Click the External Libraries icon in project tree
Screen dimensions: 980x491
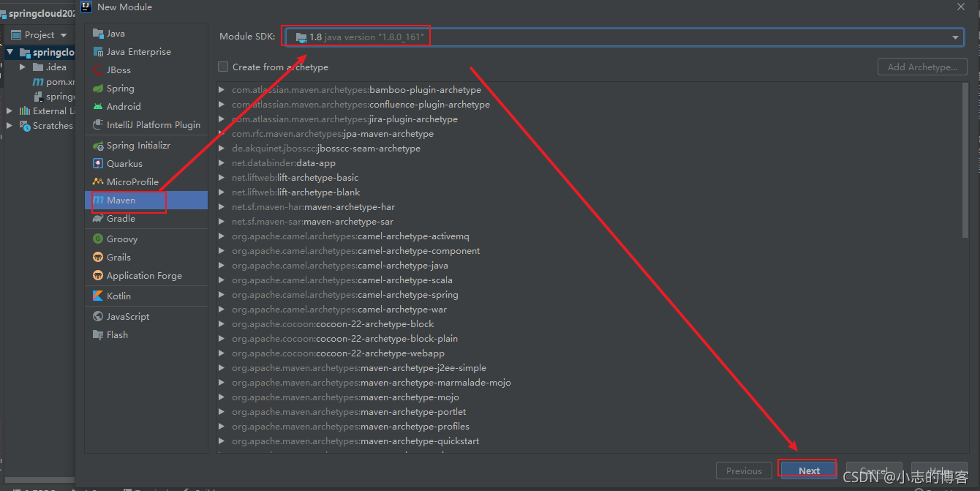point(24,111)
